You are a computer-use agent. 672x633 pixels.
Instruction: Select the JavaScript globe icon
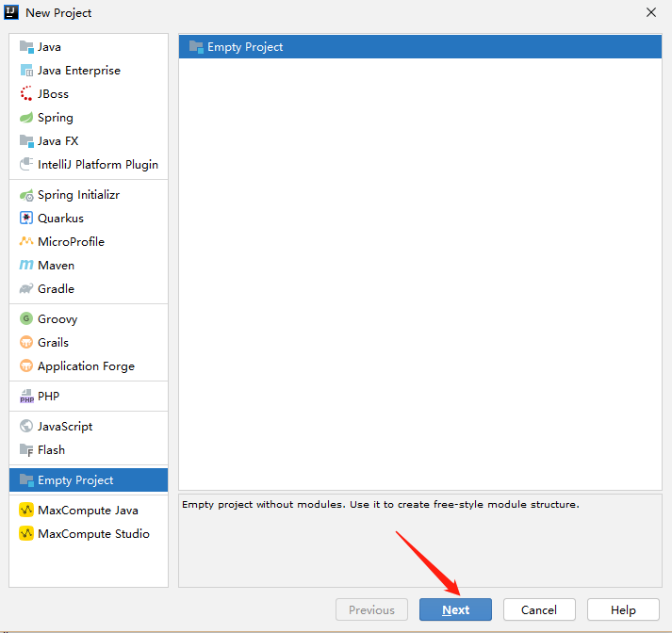(x=26, y=426)
